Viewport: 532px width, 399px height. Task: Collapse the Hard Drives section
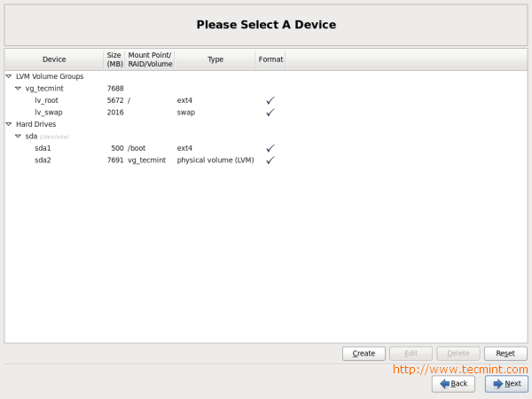coord(9,124)
